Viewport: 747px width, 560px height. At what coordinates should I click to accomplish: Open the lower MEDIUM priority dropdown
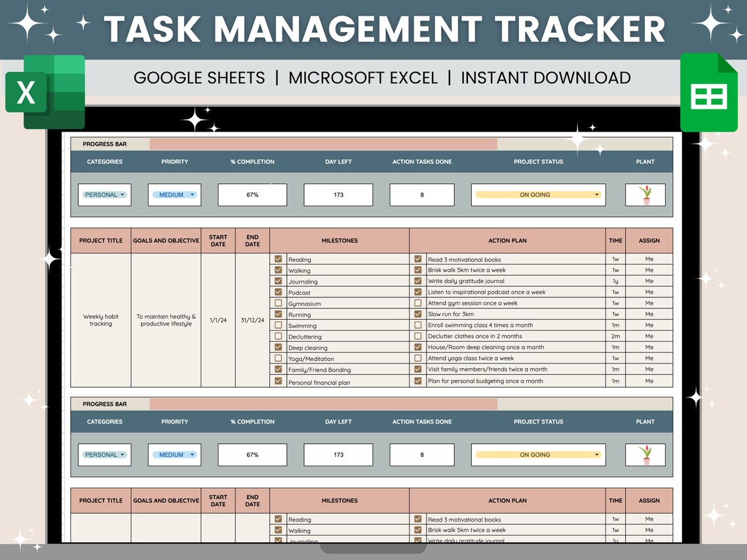click(x=174, y=455)
